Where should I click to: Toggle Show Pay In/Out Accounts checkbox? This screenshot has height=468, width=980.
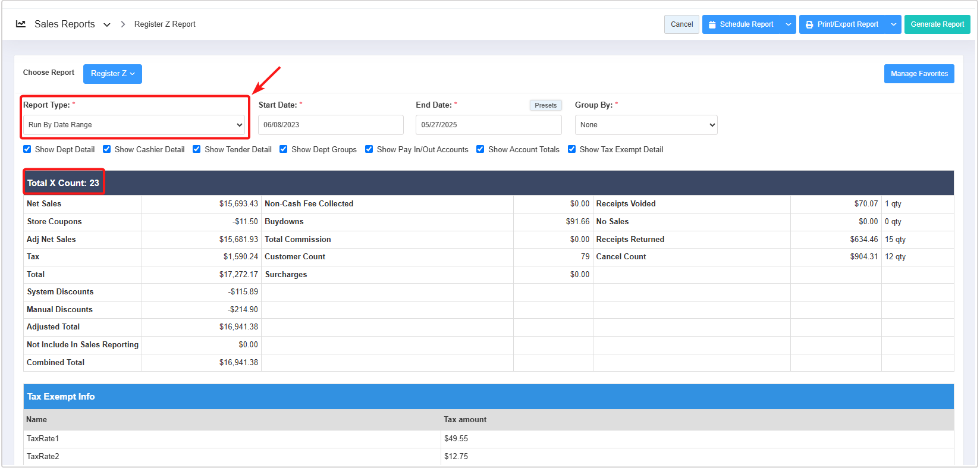click(x=369, y=149)
